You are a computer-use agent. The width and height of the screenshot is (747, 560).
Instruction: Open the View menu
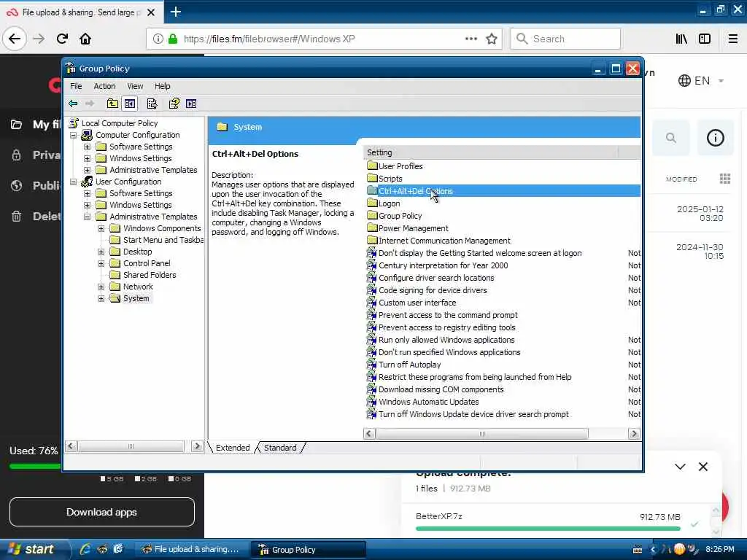(135, 86)
